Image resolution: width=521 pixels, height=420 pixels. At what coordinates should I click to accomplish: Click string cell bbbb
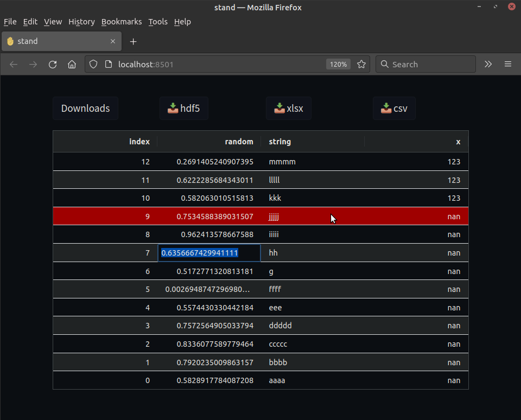coord(313,362)
